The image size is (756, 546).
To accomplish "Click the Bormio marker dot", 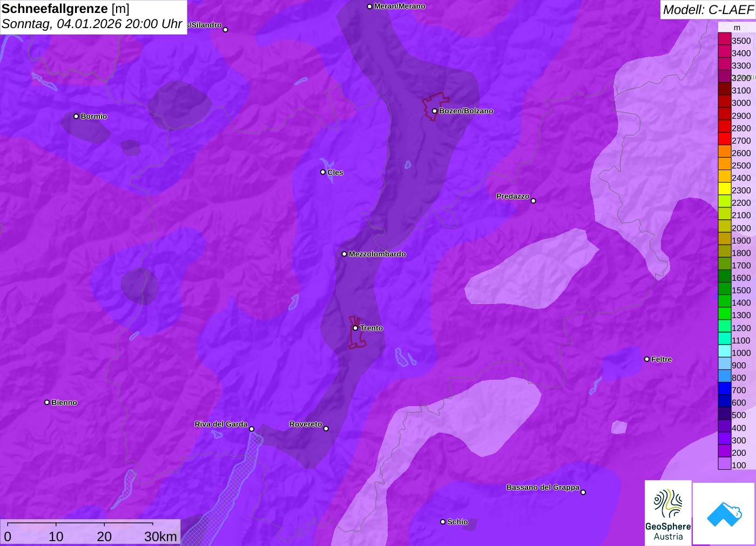I will 76,116.
